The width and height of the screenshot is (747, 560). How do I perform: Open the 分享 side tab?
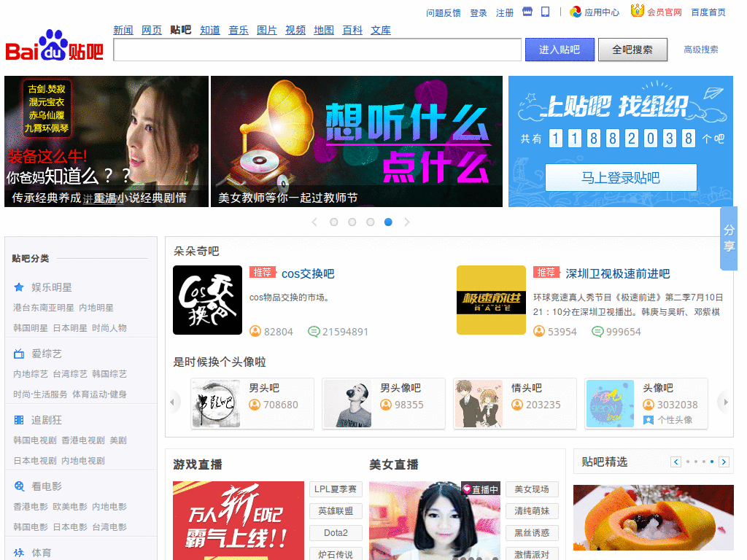point(729,238)
